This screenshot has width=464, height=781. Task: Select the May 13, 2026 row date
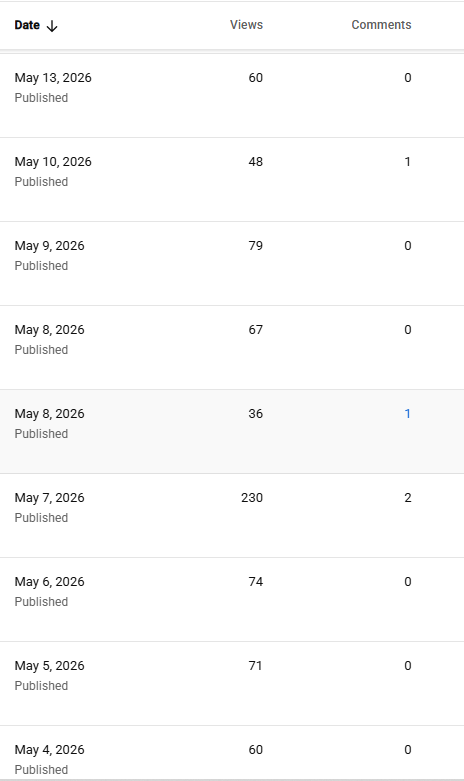pos(53,78)
